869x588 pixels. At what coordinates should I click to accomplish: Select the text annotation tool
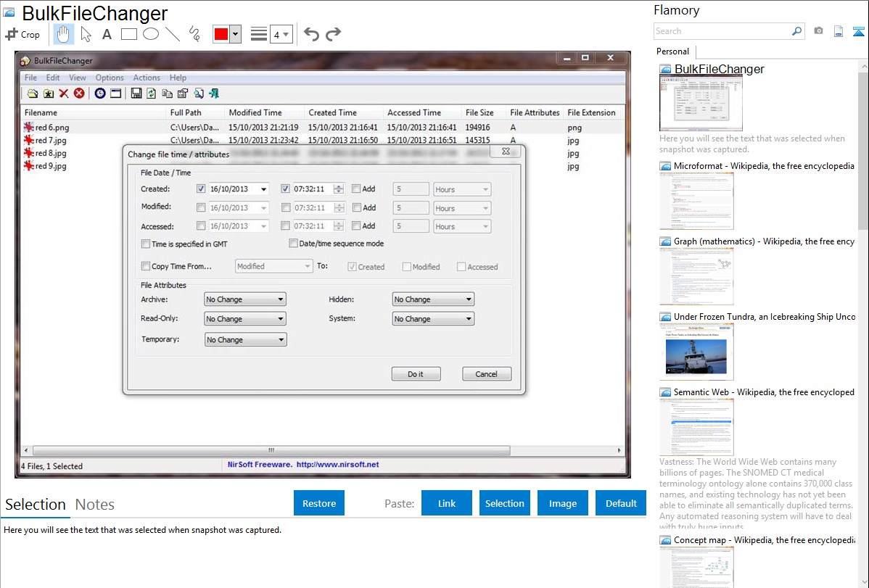pos(107,34)
